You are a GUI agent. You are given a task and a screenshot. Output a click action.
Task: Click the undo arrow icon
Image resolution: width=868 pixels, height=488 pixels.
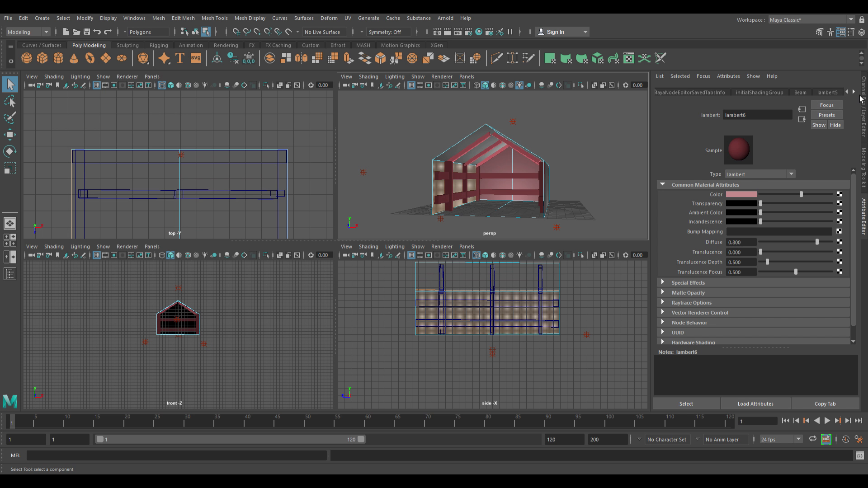tap(97, 32)
